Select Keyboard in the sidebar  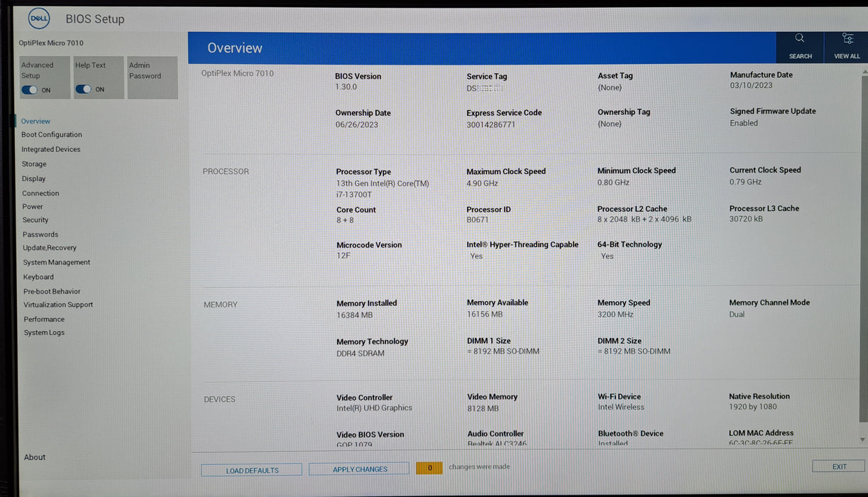click(x=38, y=277)
